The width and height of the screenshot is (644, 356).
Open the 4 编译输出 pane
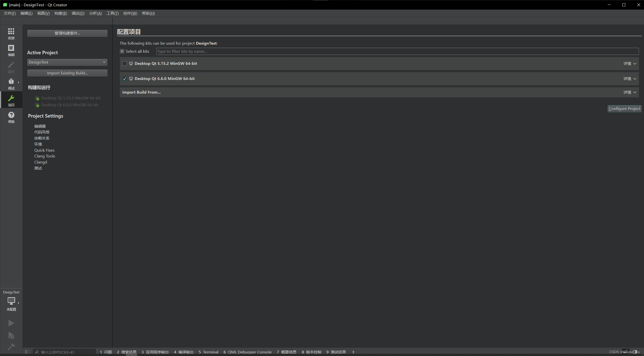[x=184, y=352]
